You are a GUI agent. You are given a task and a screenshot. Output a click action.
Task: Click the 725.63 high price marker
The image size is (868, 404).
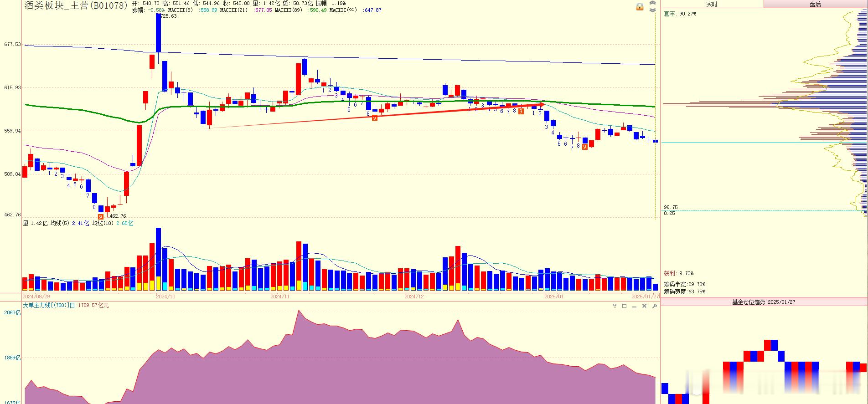(x=169, y=16)
